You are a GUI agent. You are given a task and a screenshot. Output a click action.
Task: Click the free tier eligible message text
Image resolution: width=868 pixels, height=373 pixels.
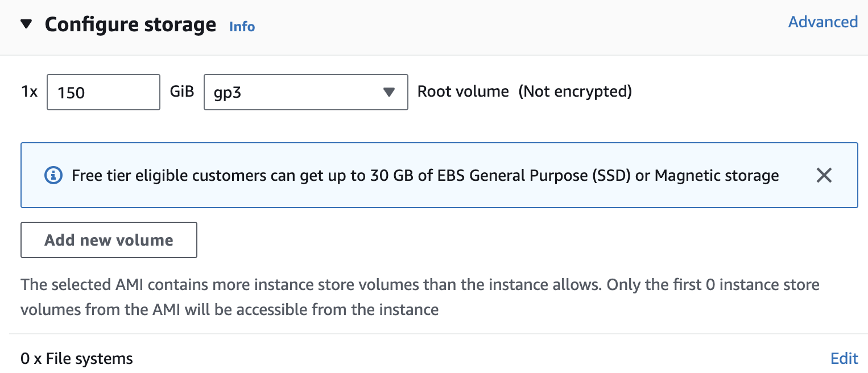425,176
